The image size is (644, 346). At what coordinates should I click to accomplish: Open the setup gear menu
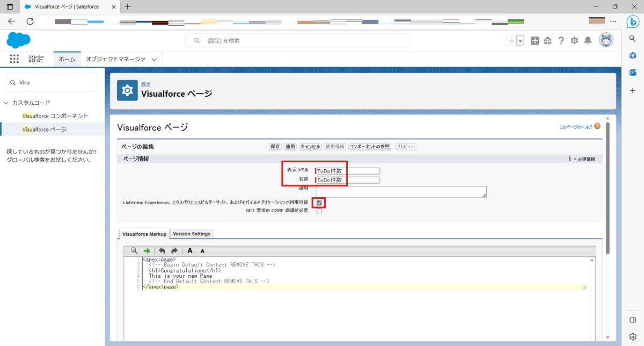coord(574,41)
